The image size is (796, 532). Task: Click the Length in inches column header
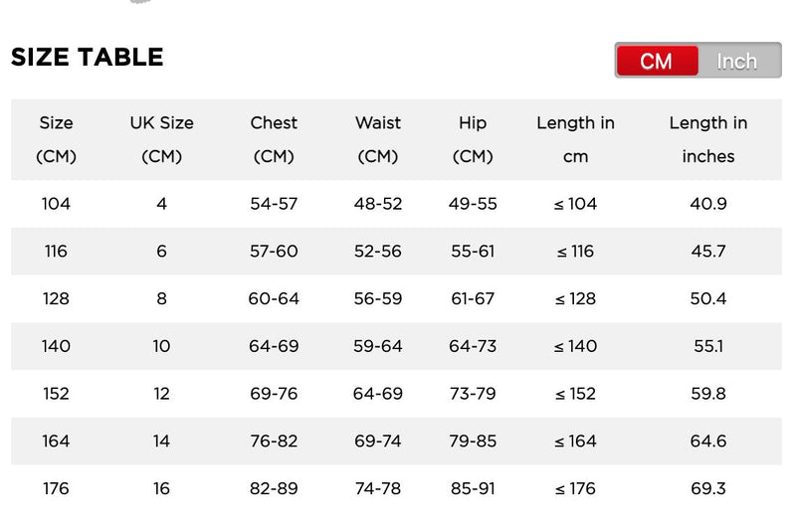click(x=708, y=139)
